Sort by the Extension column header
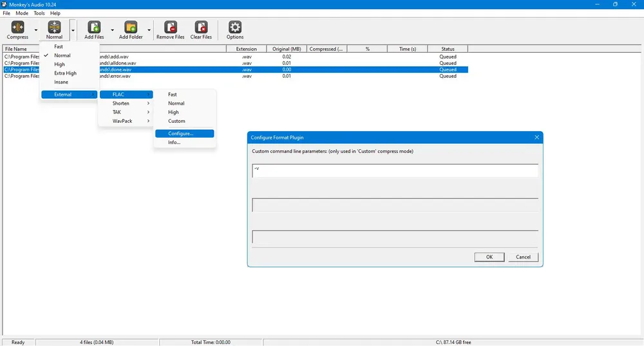644x346 pixels. coord(247,49)
